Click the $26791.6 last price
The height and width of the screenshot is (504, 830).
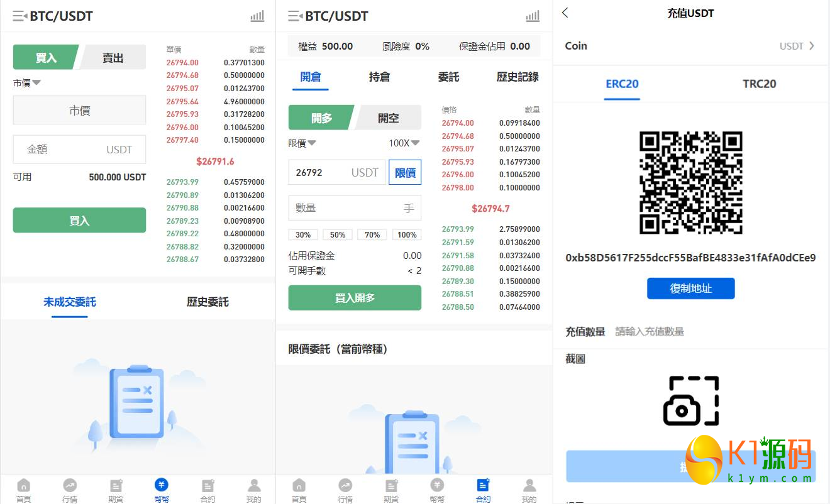215,162
